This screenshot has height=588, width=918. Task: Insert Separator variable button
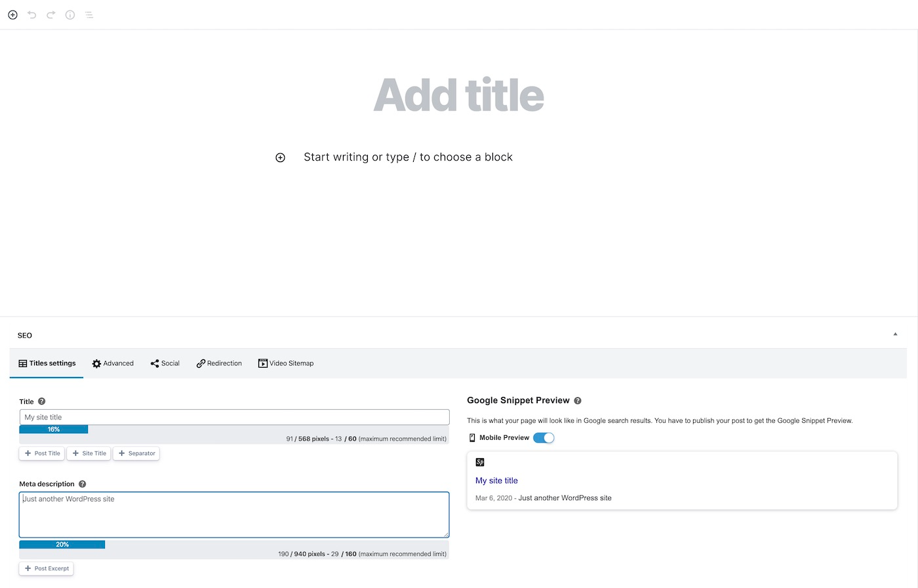point(136,453)
